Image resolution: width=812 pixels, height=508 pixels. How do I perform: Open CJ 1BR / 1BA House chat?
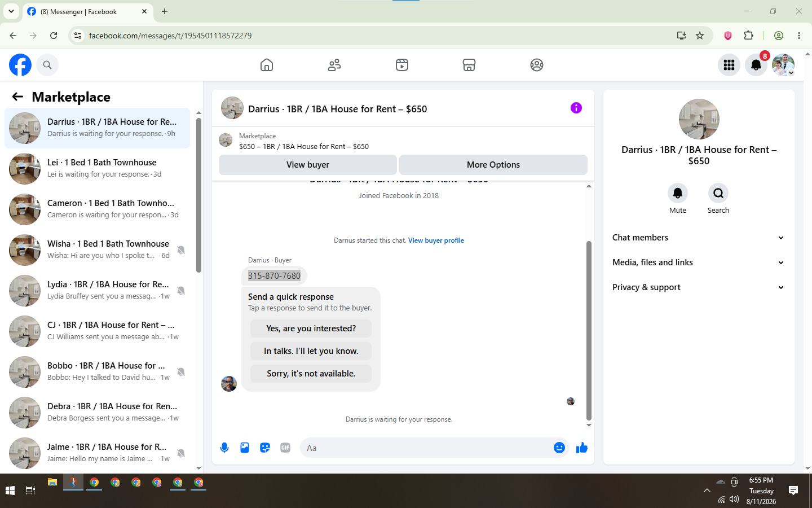click(98, 331)
